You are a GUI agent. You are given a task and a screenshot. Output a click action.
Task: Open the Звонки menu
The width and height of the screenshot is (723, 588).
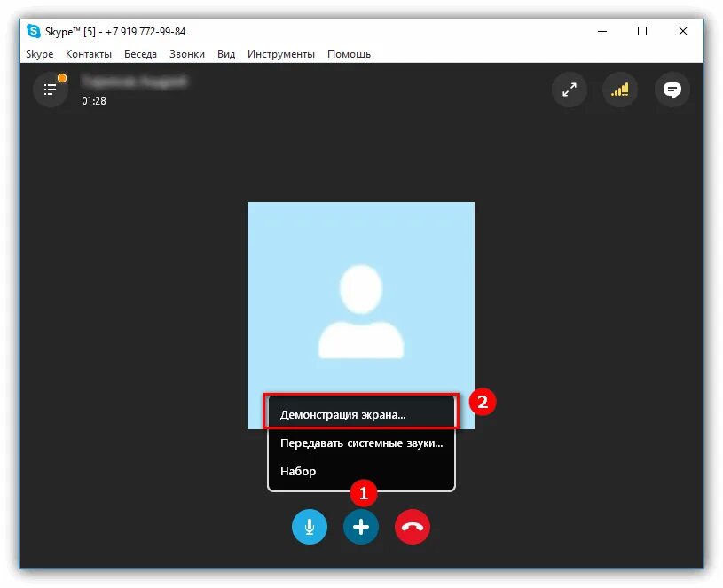[x=187, y=54]
